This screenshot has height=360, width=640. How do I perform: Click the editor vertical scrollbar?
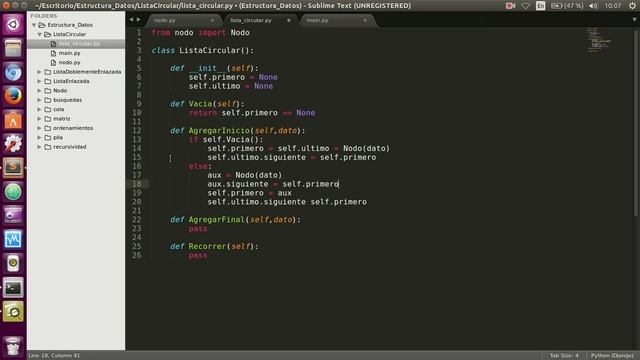point(637,122)
